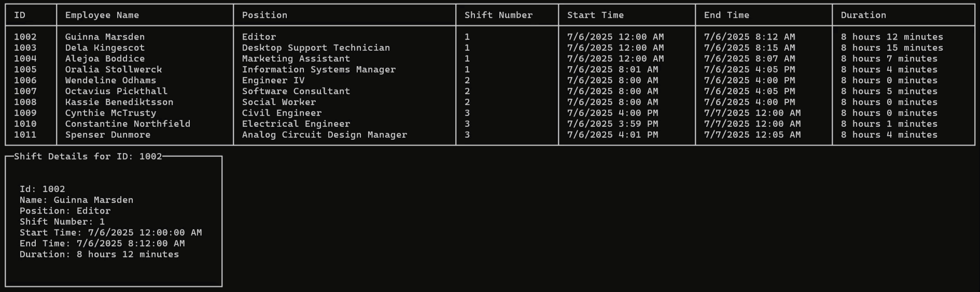Click the Duration column header
This screenshot has height=292, width=980.
(863, 15)
